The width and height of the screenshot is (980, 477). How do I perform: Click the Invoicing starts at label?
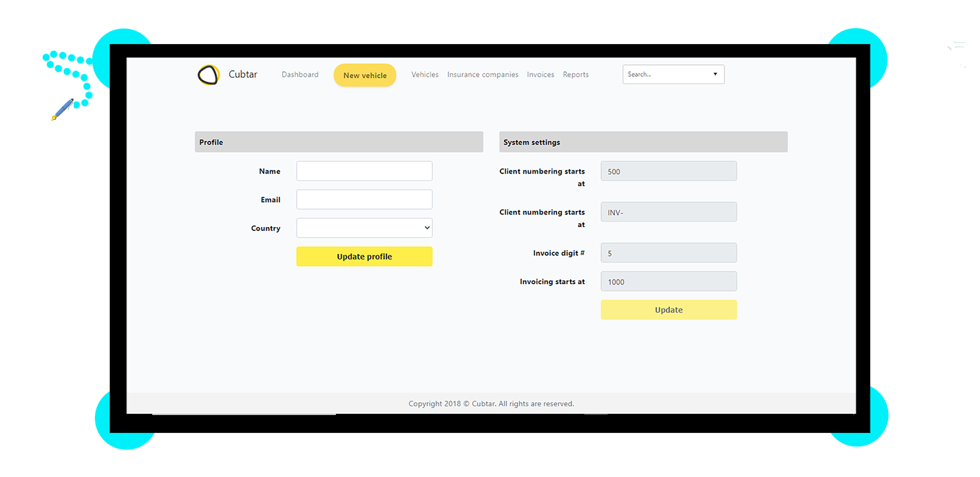[x=552, y=281]
